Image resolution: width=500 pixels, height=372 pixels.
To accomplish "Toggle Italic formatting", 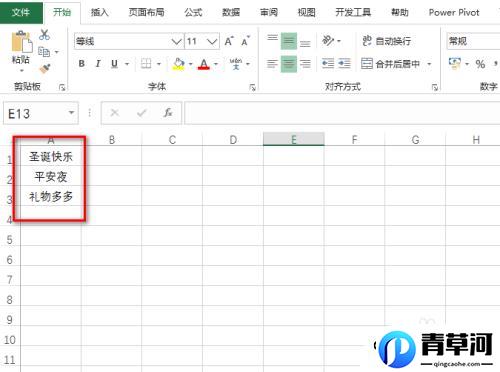I will 98,63.
